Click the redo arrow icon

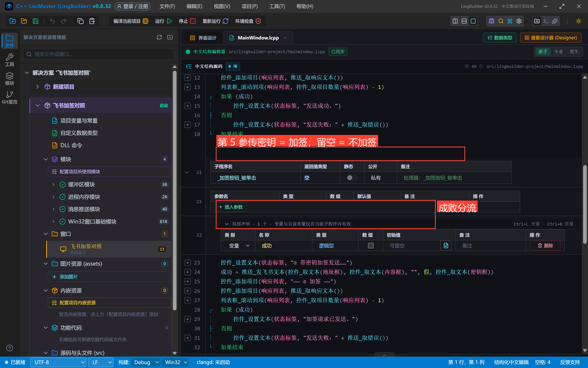pos(64,21)
